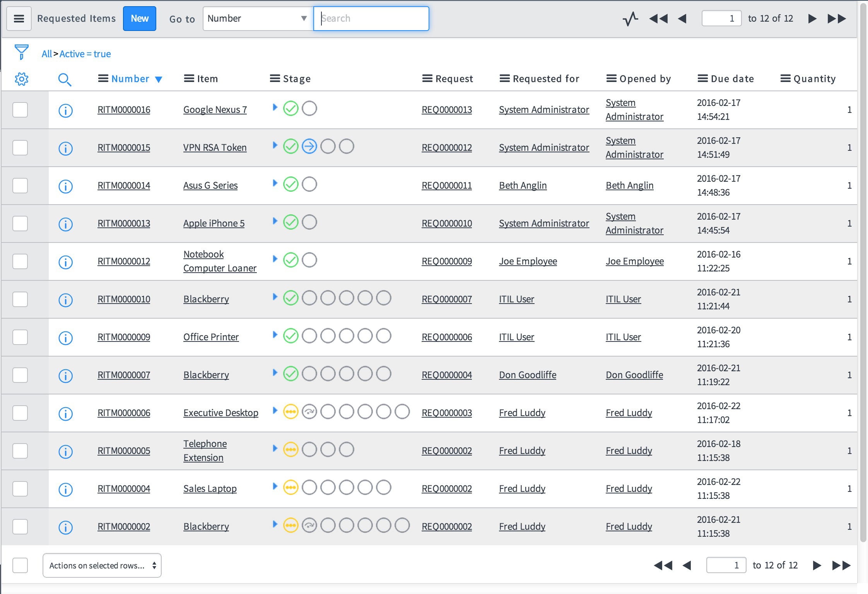
Task: Preview RITM0000013 with its info icon
Action: [65, 224]
